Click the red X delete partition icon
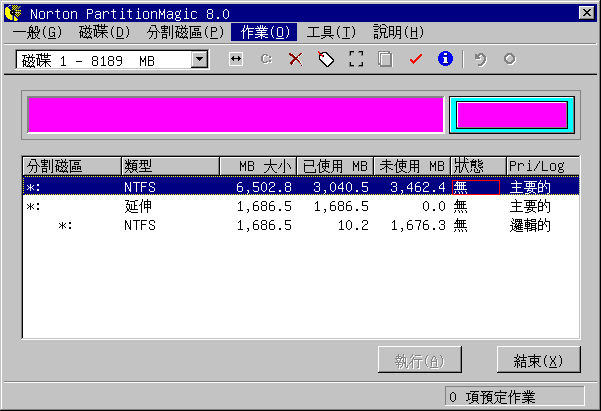This screenshot has width=601, height=411. coord(296,59)
